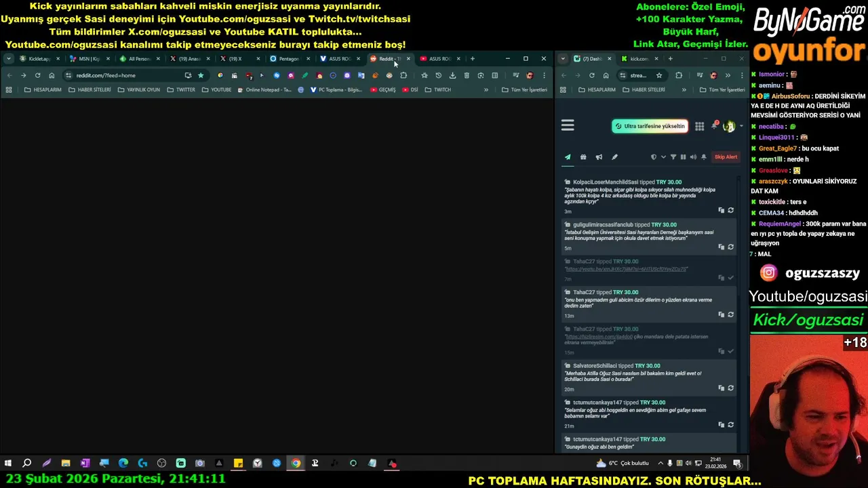Open Online Notepad bookmark
Screen dimensions: 868x488
[x=264, y=89]
